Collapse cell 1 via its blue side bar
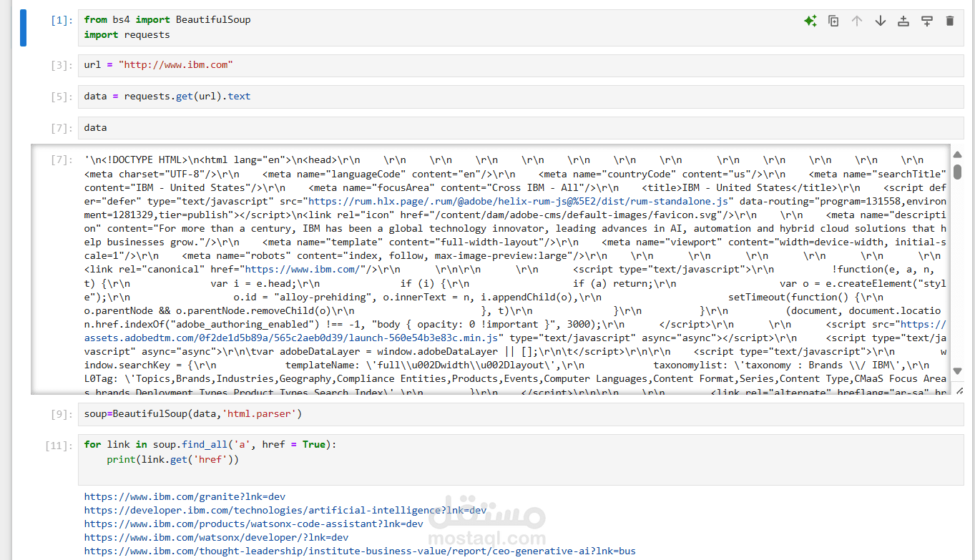 tap(23, 28)
